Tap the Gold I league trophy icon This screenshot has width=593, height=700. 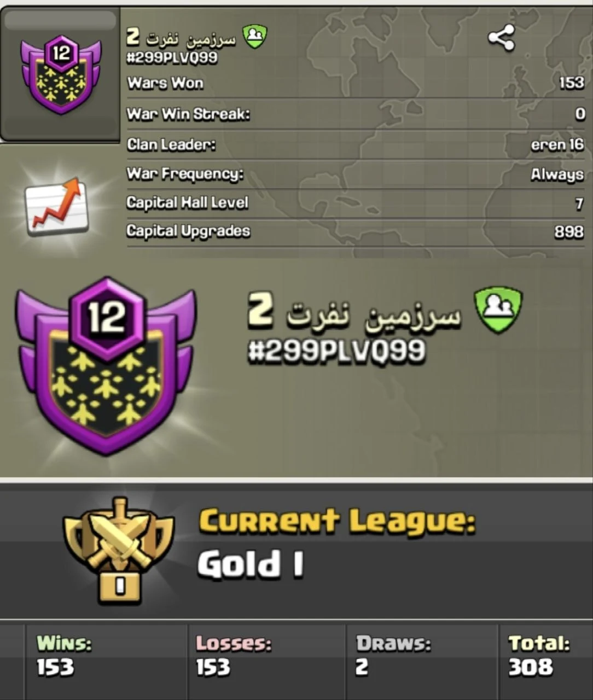pos(119,550)
